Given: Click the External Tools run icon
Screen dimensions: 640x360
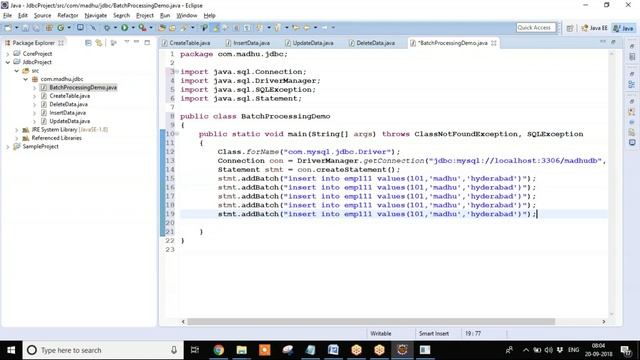Looking at the screenshot, I should click(x=142, y=28).
